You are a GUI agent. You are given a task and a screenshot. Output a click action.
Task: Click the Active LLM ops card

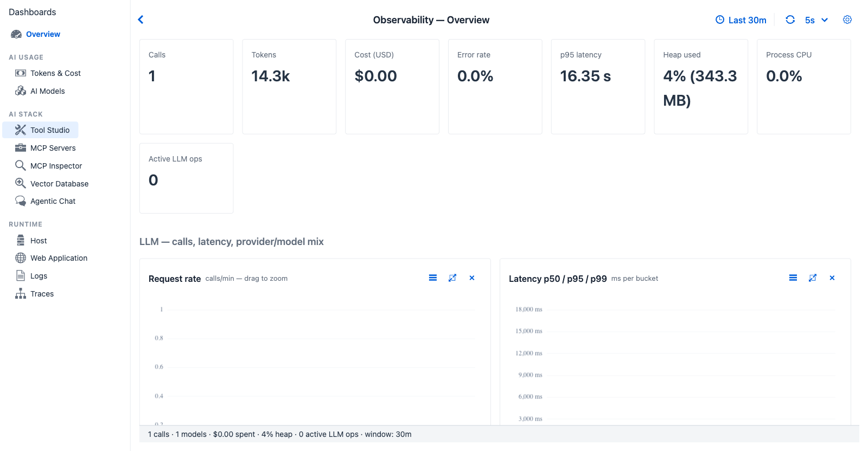click(187, 178)
